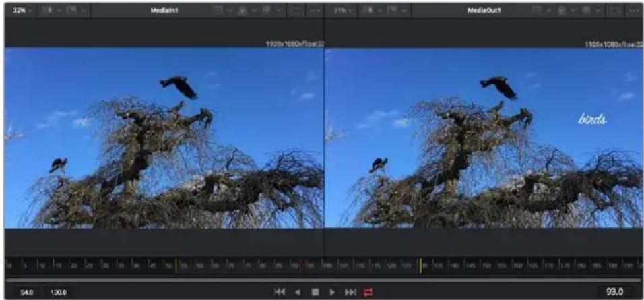
Task: Toggle the rectangular region icon in MediaOut1 viewer
Action: [614, 11]
